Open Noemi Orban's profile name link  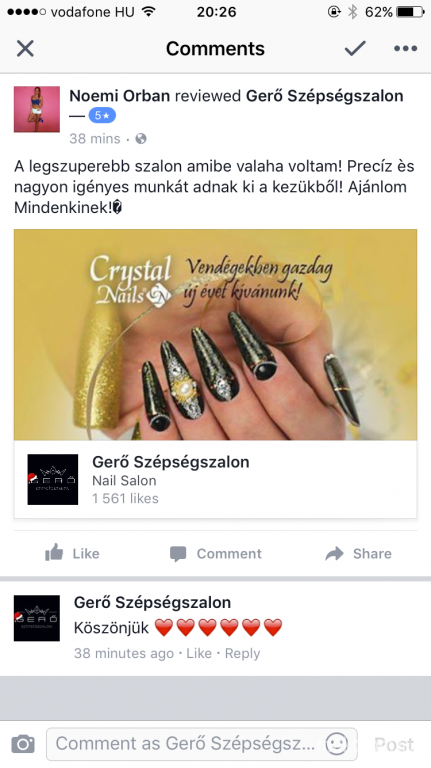[120, 96]
